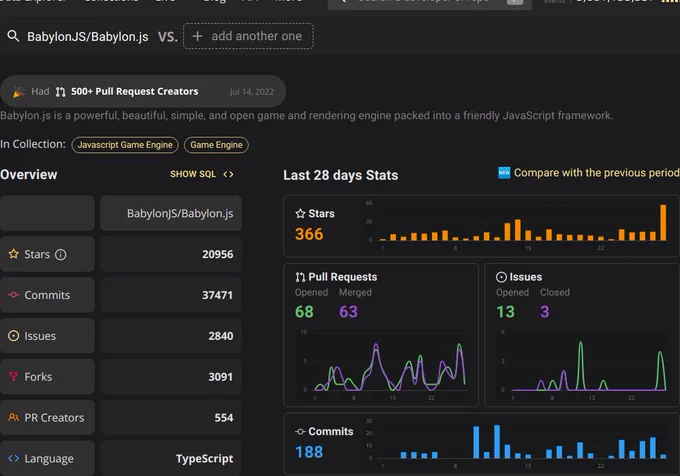
Task: Click the plus icon in add another one
Action: pyautogui.click(x=197, y=36)
